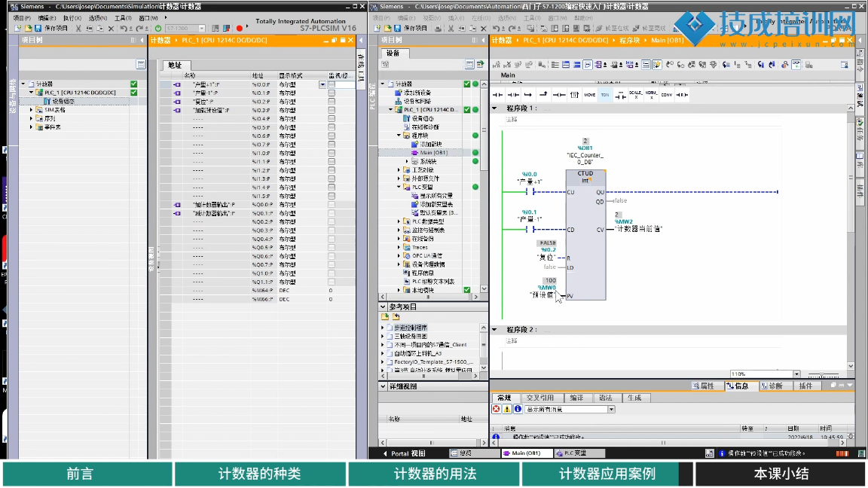Open 选项(N) menu in PLCSIM
The width and height of the screenshot is (868, 488).
97,18
